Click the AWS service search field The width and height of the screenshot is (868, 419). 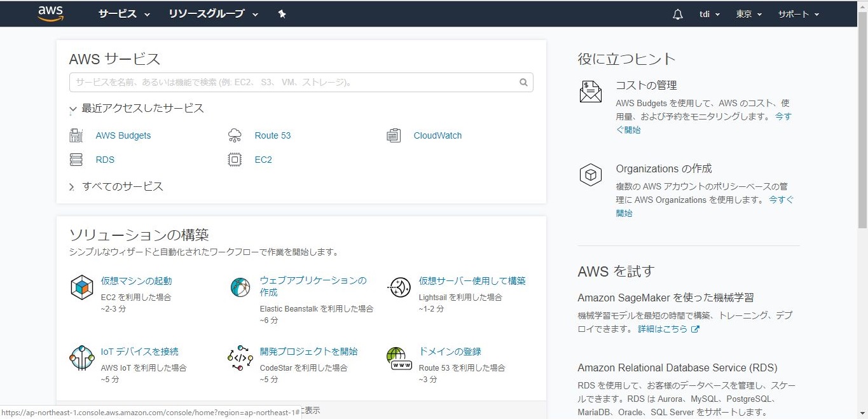tap(293, 83)
